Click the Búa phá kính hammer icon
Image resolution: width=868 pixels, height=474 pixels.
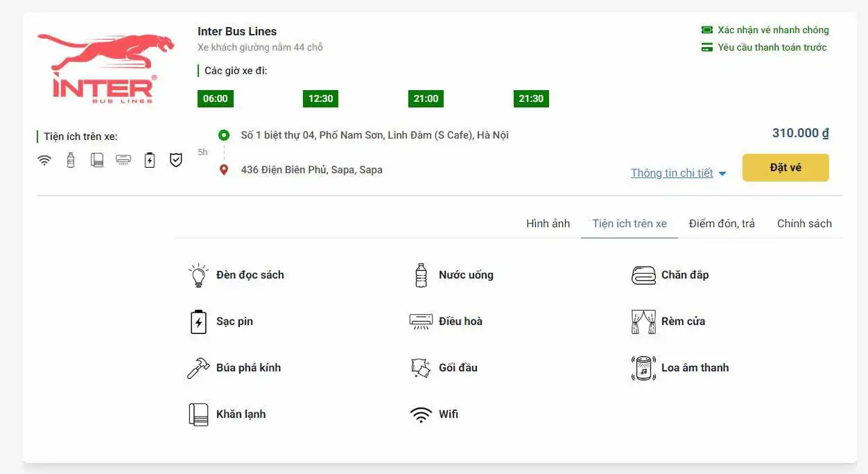click(x=198, y=368)
